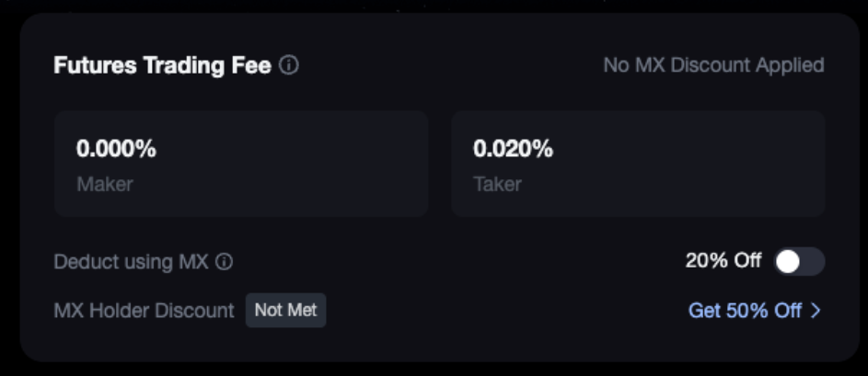Screen dimensions: 868x376
Task: Select the Taker fee card
Action: point(637,164)
